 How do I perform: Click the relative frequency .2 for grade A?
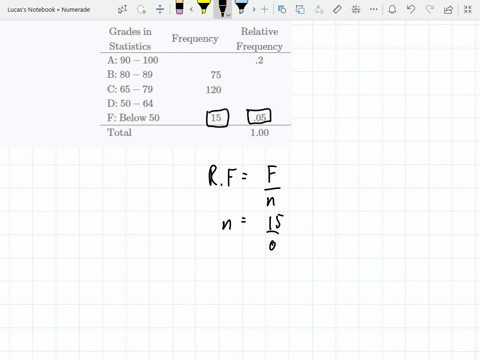click(x=259, y=60)
